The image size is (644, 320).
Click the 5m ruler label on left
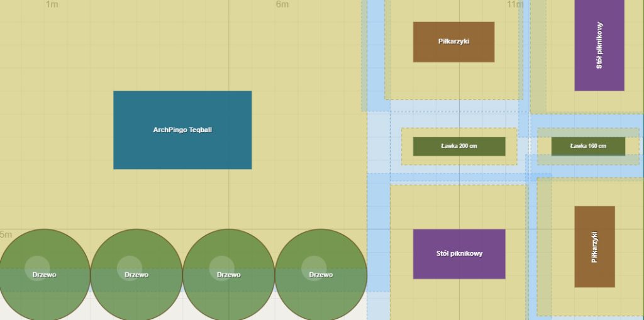coord(6,234)
